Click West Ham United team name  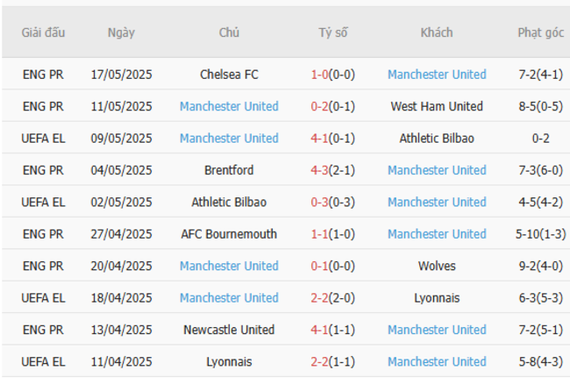437,106
